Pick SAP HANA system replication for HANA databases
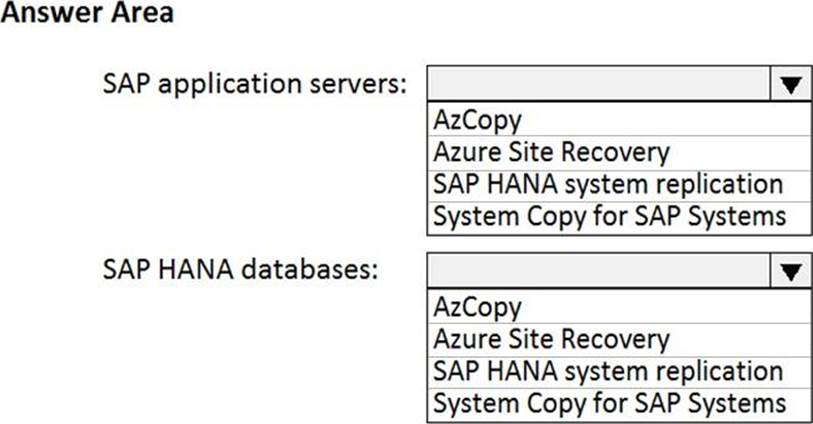Viewport: 813px width, 424px height. click(x=607, y=370)
